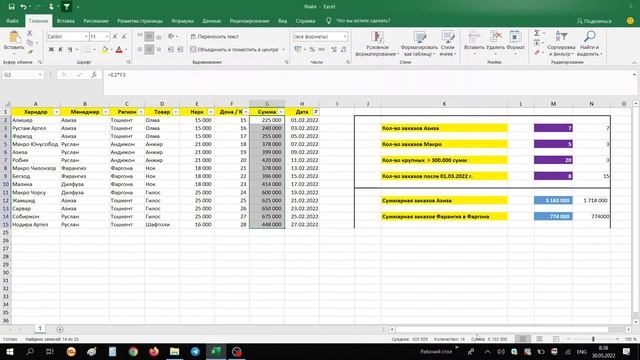Click the Undo arrow in quick access toolbar
The width and height of the screenshot is (640, 360).
pos(24,7)
